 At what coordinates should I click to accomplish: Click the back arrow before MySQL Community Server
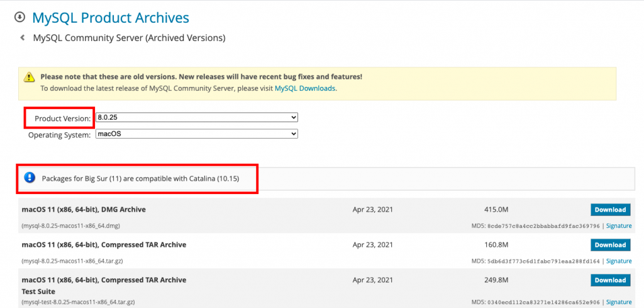click(x=23, y=38)
